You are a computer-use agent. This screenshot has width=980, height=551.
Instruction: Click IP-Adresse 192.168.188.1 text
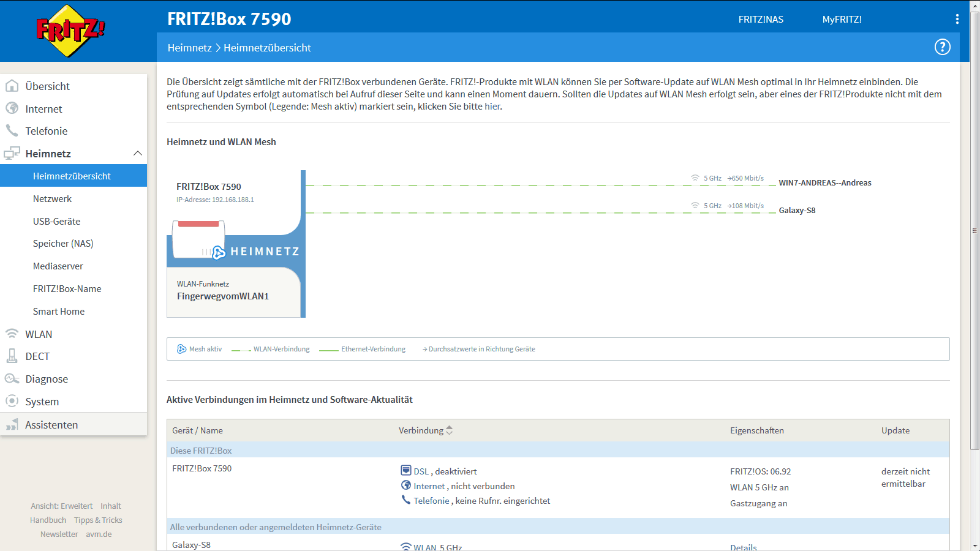[x=215, y=200]
